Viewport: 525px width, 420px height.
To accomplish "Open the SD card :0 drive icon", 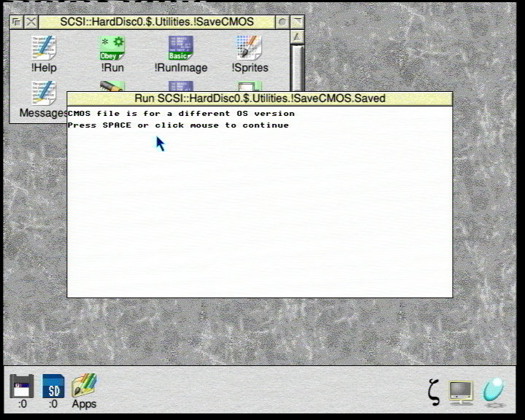I will click(53, 391).
